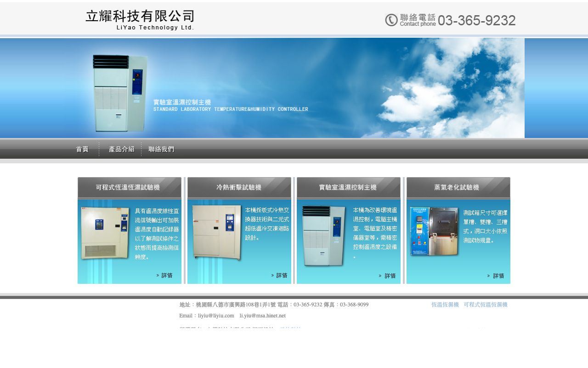The height and width of the screenshot is (368, 588).
Task: Click the email address liyiu@liyiu.com
Action: pos(215,316)
